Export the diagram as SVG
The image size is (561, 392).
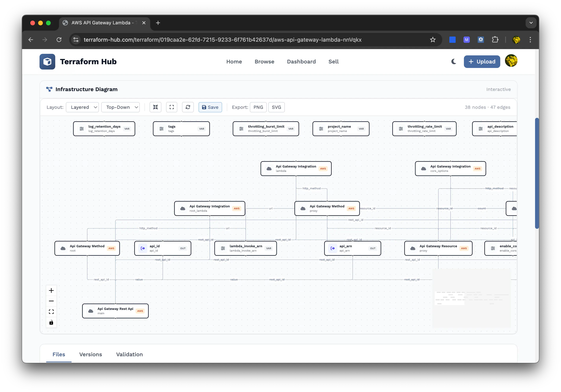pyautogui.click(x=276, y=107)
